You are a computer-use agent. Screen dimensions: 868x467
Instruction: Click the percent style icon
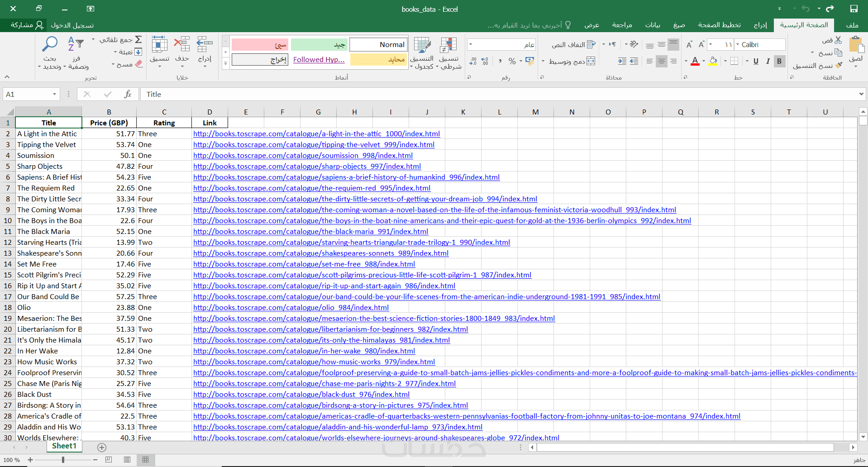point(512,61)
